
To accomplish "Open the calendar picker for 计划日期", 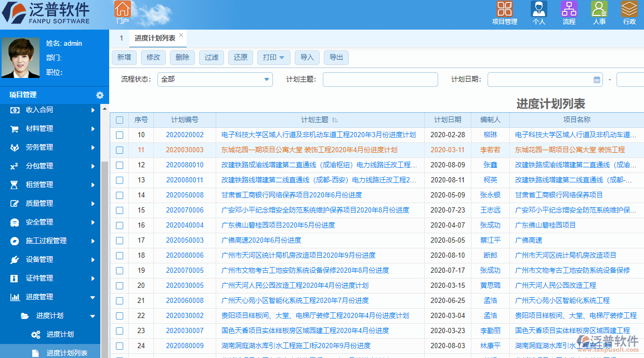I will click(597, 79).
